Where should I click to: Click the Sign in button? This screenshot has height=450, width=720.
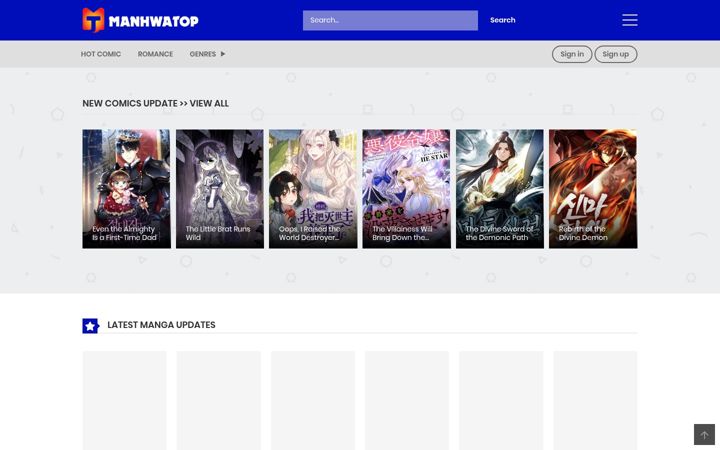[572, 54]
